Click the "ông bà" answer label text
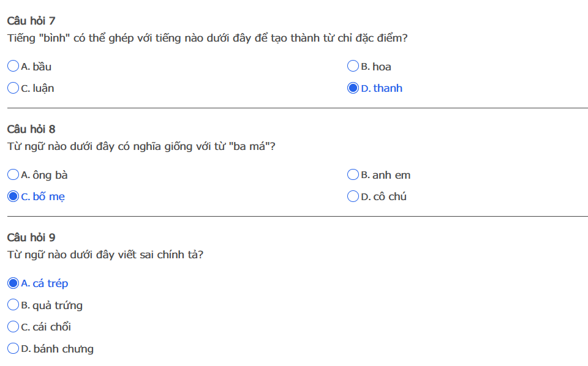Image resolution: width=588 pixels, height=366 pixels. point(50,175)
